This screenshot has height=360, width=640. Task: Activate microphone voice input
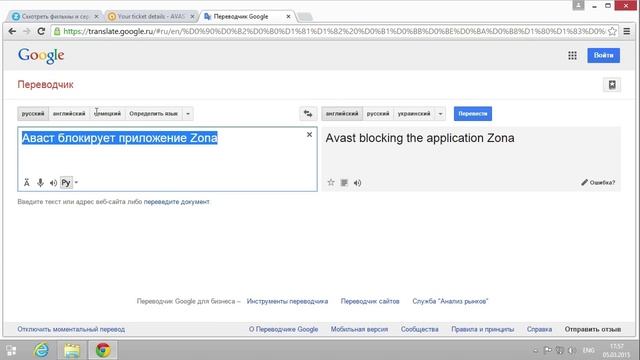pos(40,182)
